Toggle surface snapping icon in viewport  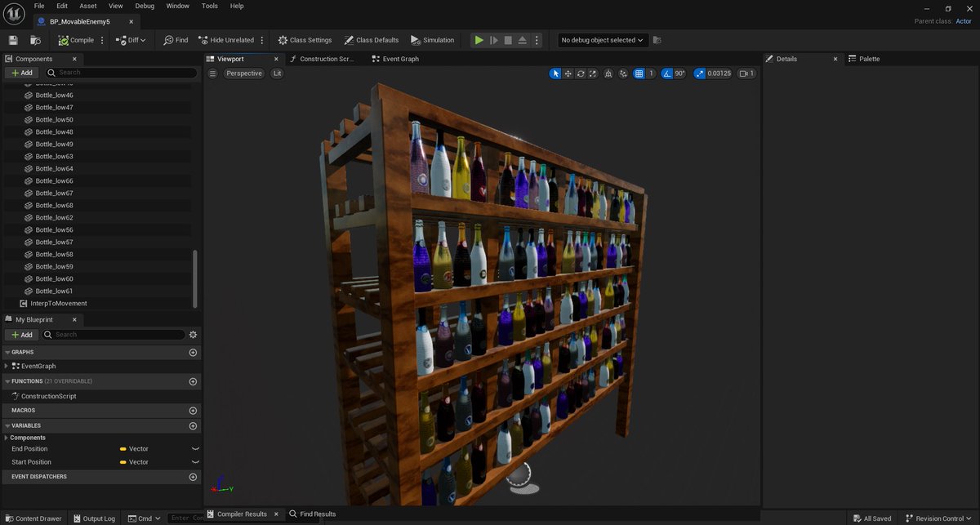click(624, 73)
